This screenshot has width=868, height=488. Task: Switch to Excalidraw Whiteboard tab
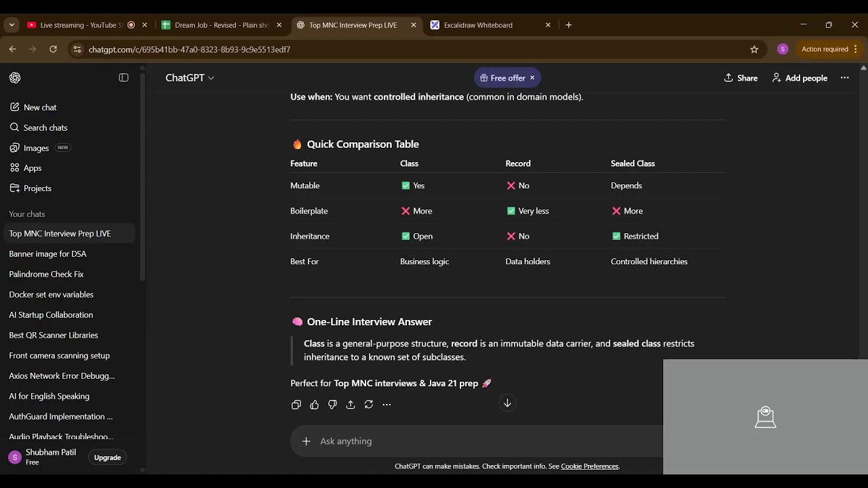(x=478, y=25)
